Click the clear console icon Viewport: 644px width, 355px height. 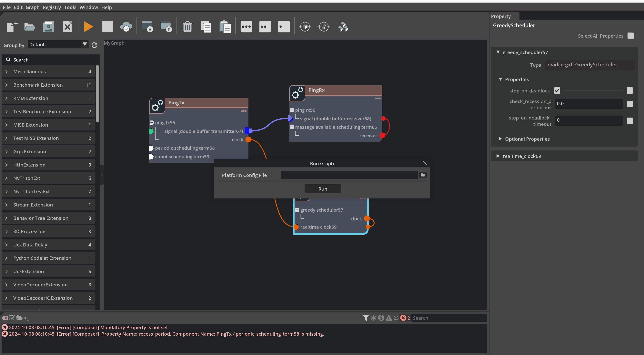[x=5, y=318]
